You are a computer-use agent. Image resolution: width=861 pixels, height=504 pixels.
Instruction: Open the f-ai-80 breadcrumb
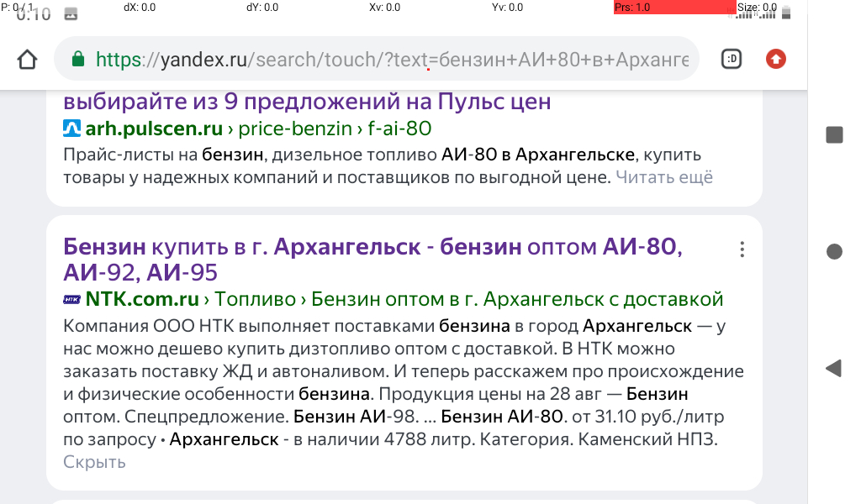point(399,129)
